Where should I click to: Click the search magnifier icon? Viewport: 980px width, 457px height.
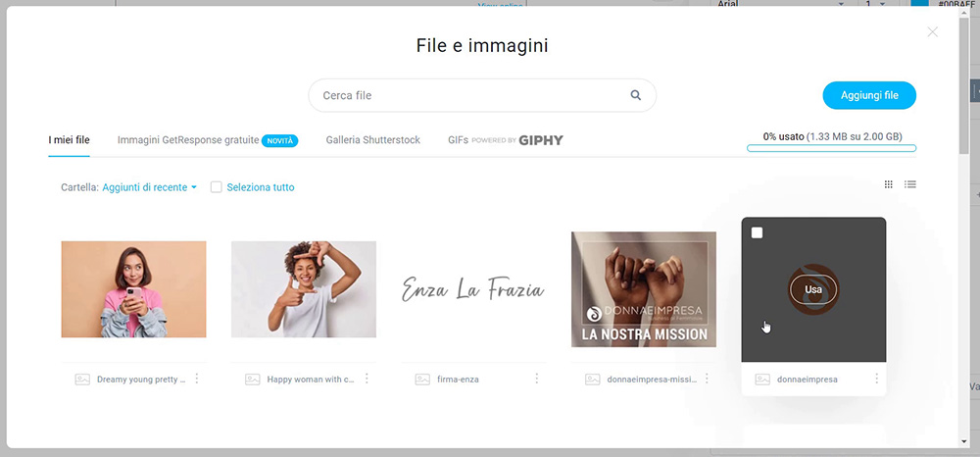pos(636,95)
